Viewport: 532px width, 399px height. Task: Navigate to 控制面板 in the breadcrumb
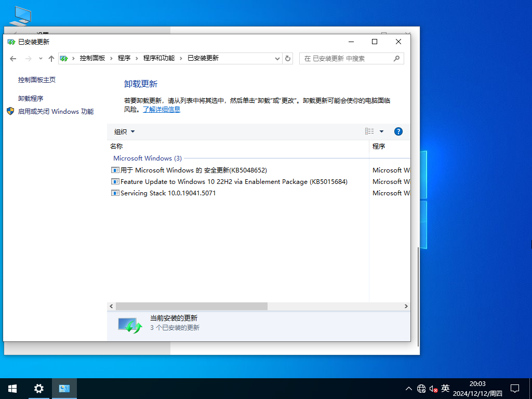(93, 58)
